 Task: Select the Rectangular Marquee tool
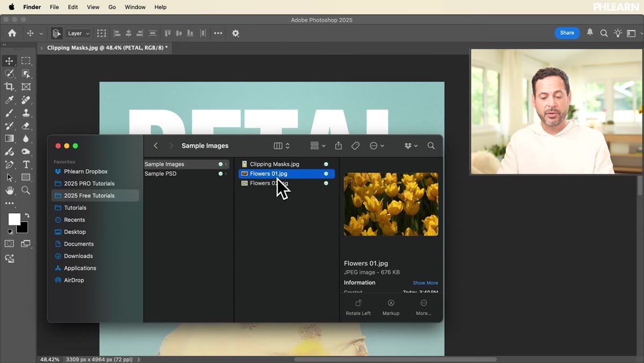(26, 61)
